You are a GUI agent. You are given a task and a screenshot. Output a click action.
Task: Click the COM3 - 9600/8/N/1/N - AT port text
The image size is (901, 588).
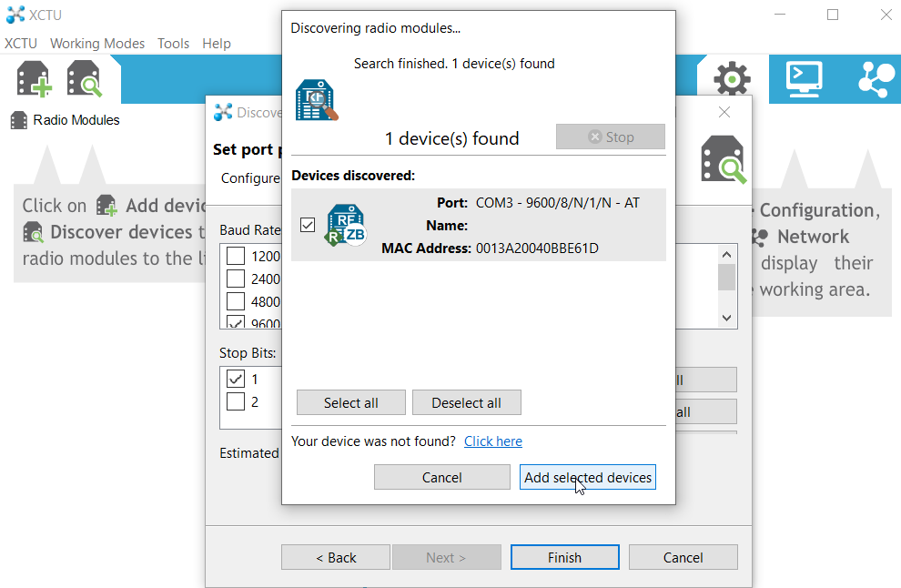(x=557, y=203)
